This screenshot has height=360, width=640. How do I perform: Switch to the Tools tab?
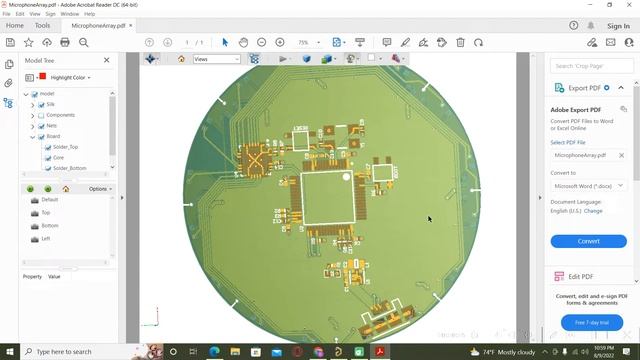(42, 25)
